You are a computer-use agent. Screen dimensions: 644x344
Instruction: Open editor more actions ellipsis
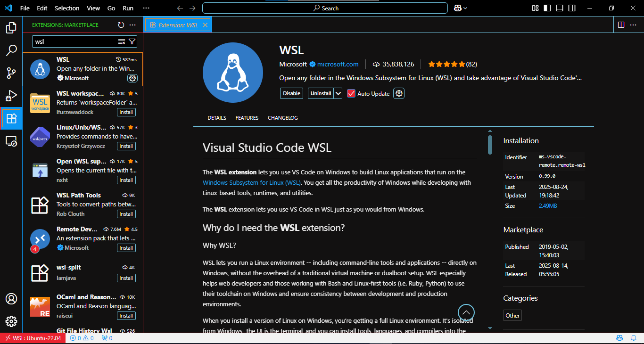point(634,25)
